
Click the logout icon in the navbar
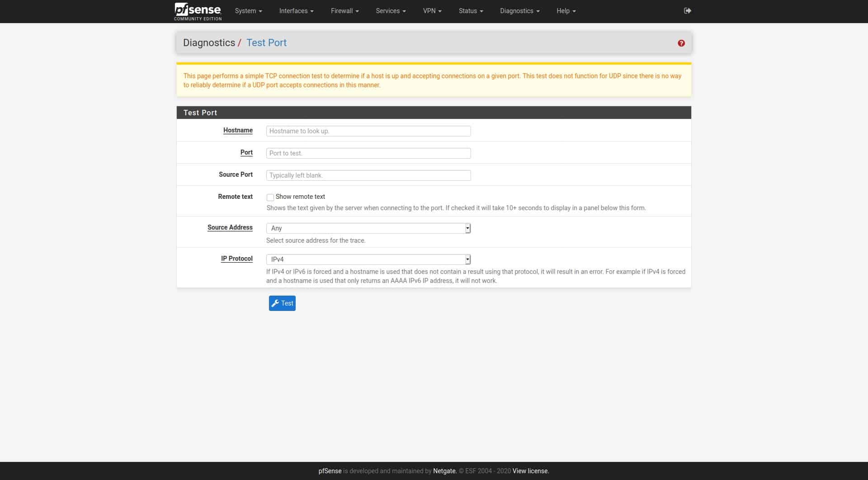(x=687, y=11)
